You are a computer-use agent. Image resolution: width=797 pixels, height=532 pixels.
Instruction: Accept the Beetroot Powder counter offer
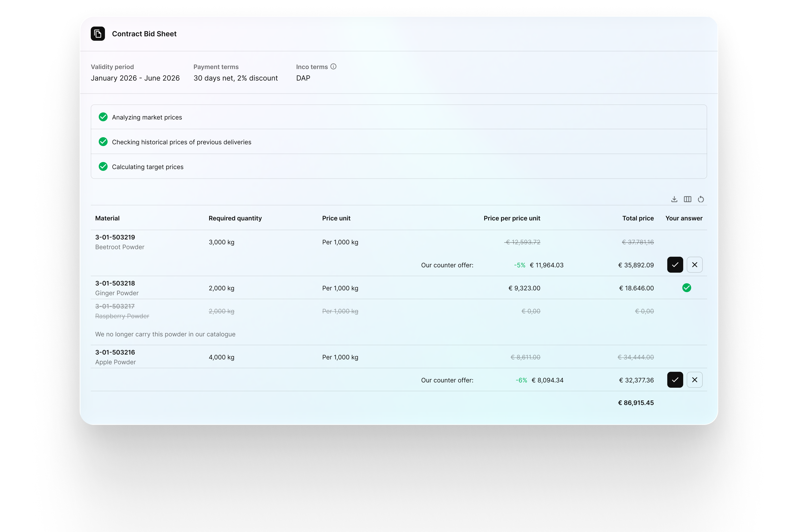[675, 265]
